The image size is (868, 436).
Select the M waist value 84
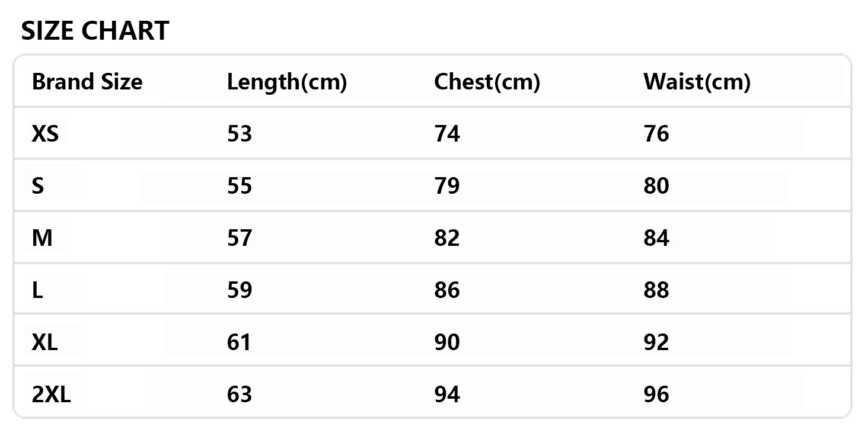click(x=656, y=238)
